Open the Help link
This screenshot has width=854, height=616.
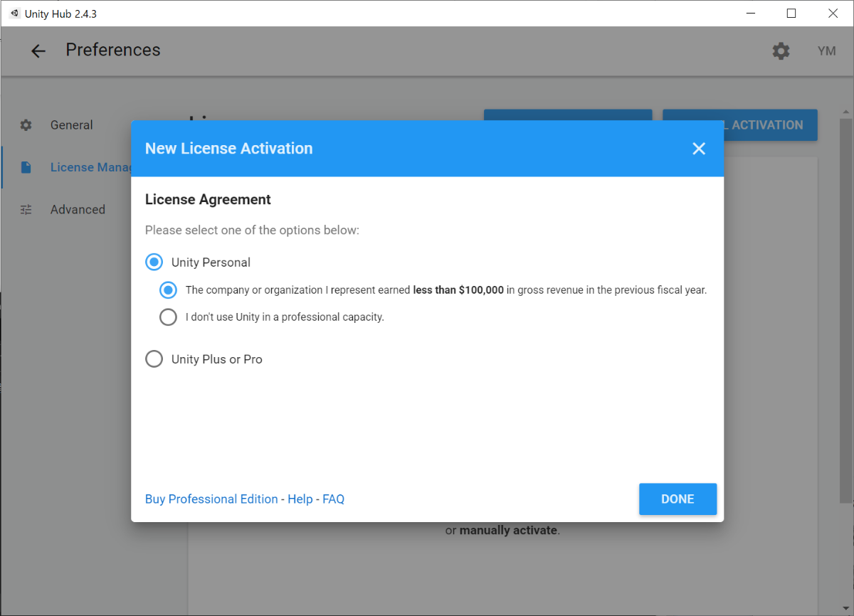(300, 499)
